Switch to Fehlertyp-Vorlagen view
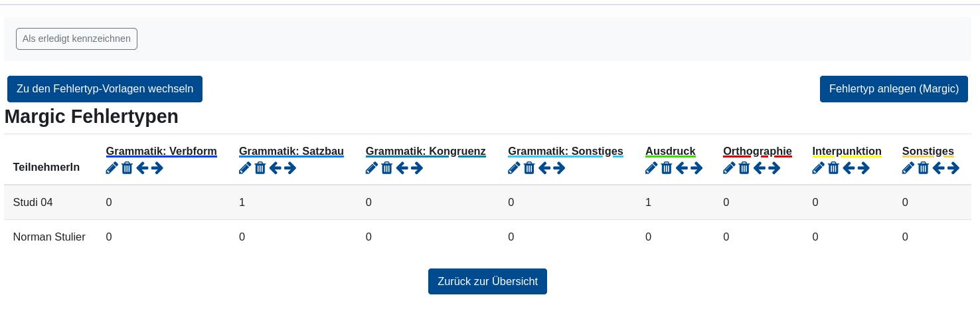This screenshot has height=313, width=980. click(x=105, y=89)
